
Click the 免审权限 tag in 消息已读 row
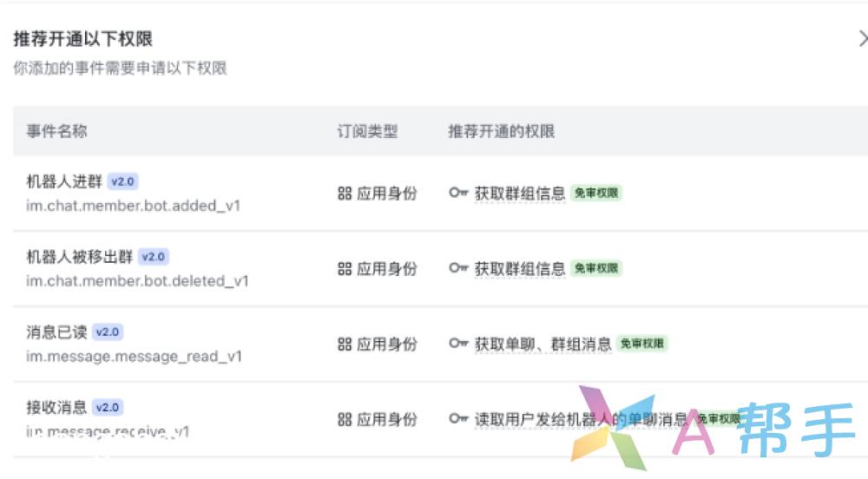tap(642, 344)
